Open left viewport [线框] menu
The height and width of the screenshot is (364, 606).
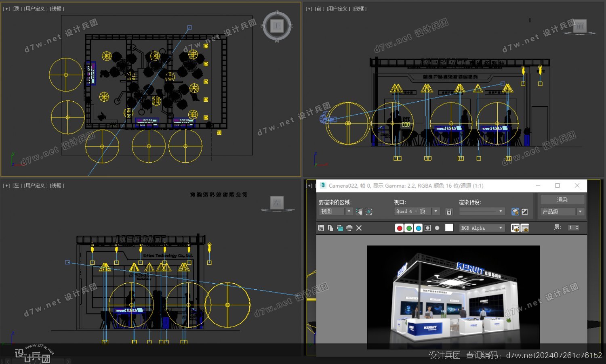point(57,186)
